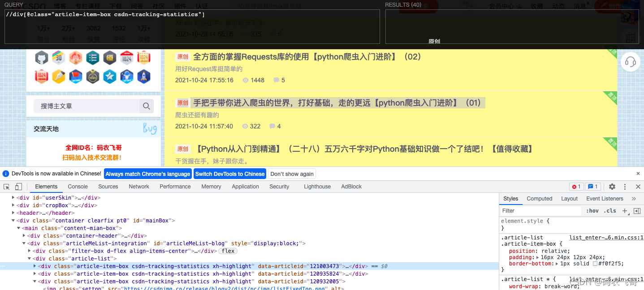Open the 手把手带你进入爬虫的世界 article link
Image resolution: width=644 pixels, height=290 pixels.
(337, 103)
